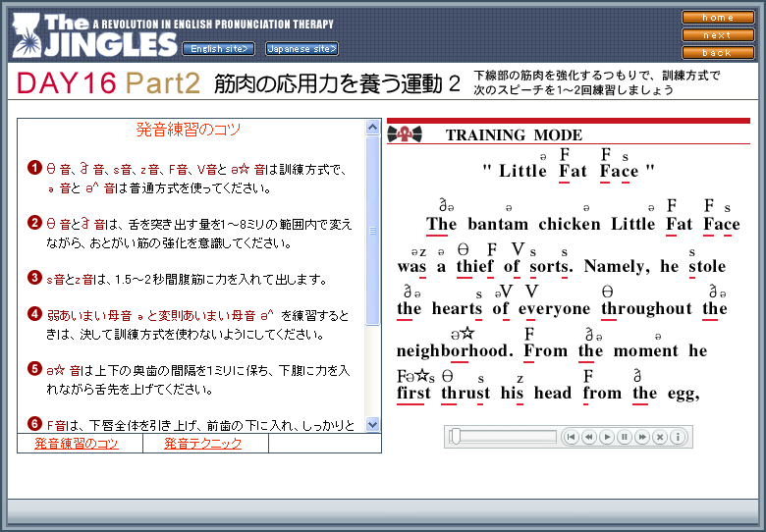Switch to the Japanese site

(301, 48)
